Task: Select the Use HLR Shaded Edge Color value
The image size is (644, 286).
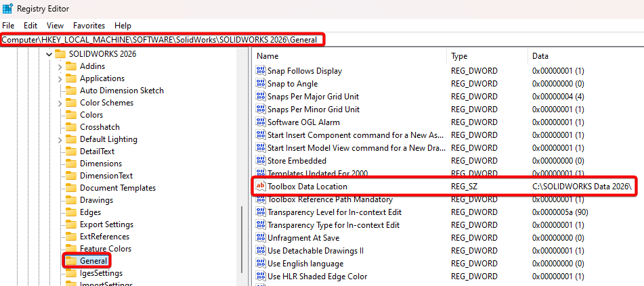Action: pos(317,276)
